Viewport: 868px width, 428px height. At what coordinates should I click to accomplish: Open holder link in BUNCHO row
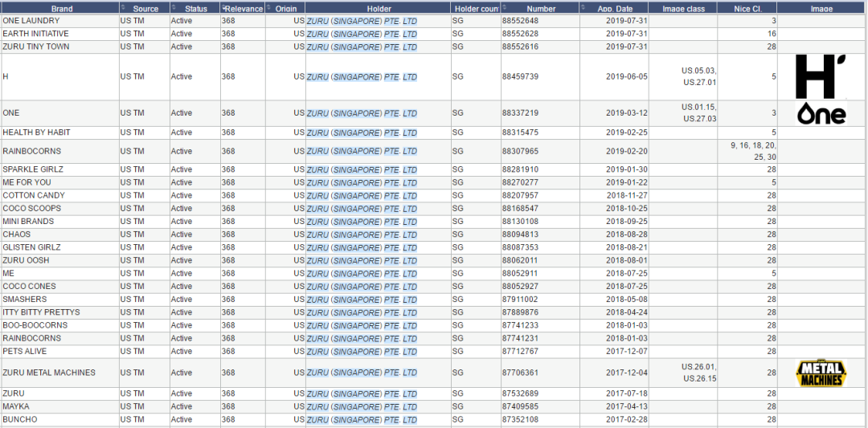coord(362,420)
